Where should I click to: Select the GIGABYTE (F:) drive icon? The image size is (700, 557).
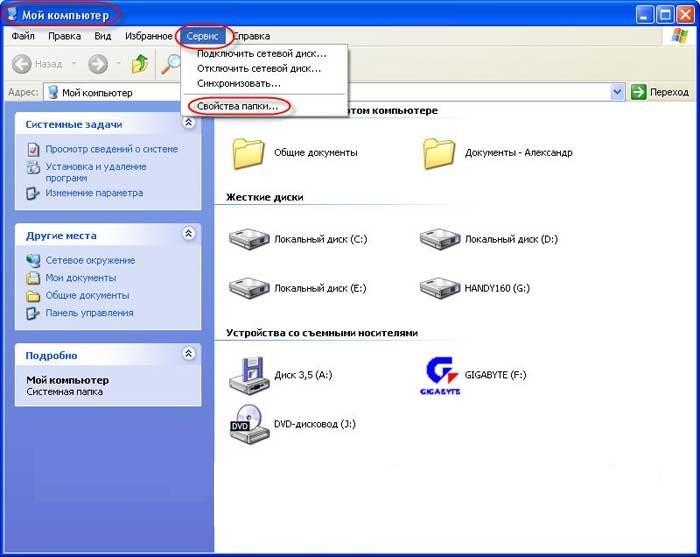click(440, 375)
